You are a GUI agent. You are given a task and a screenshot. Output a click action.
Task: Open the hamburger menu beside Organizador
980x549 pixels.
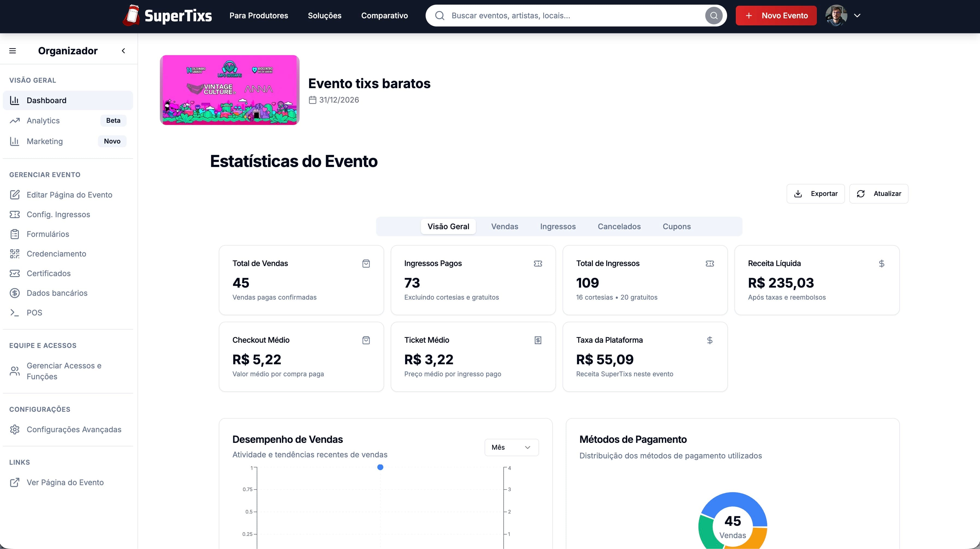coord(13,50)
